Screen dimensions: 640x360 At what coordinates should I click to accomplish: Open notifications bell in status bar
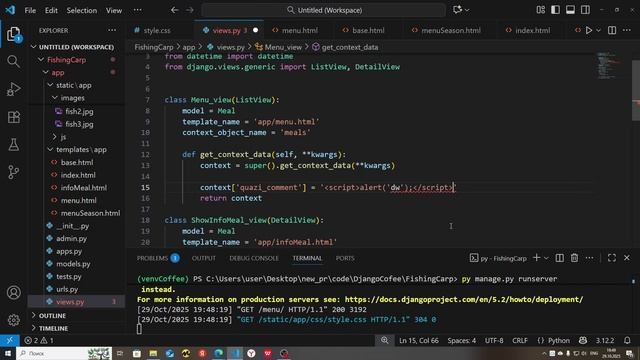click(627, 340)
